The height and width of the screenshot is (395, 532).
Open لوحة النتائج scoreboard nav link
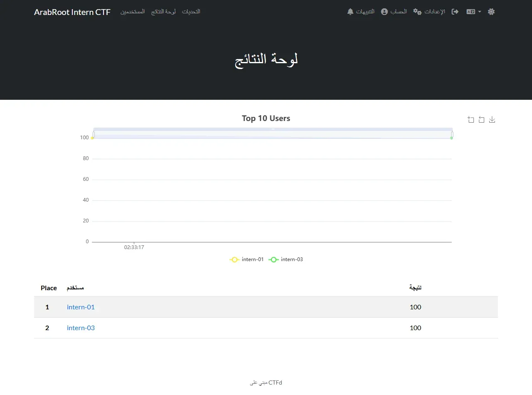click(163, 12)
